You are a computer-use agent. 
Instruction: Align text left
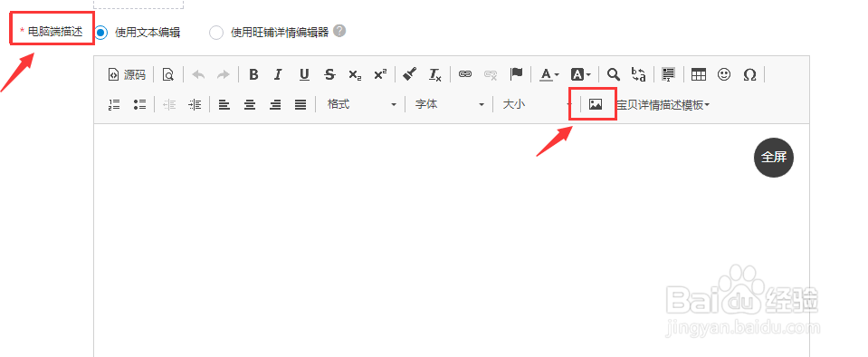(224, 104)
